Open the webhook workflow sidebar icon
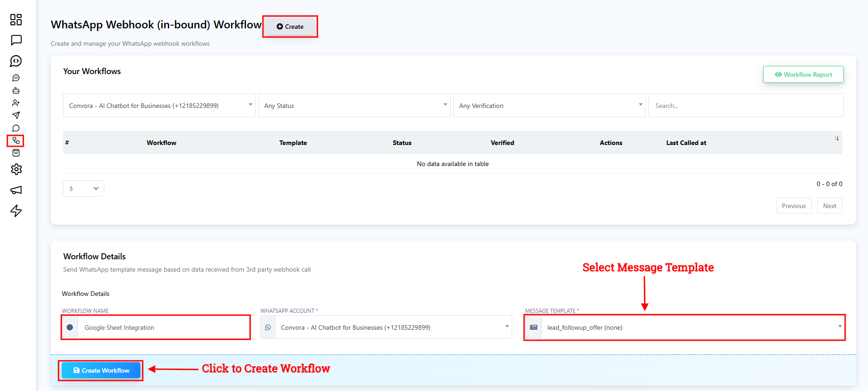Screen dimensions: 868x391 tap(16, 140)
